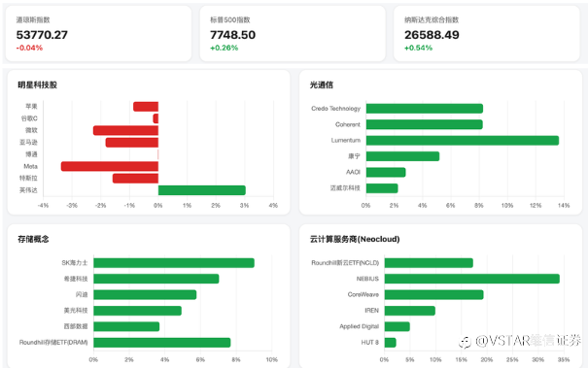Click the +0.54% change value
Screen dimensions: 588x368
[418, 48]
